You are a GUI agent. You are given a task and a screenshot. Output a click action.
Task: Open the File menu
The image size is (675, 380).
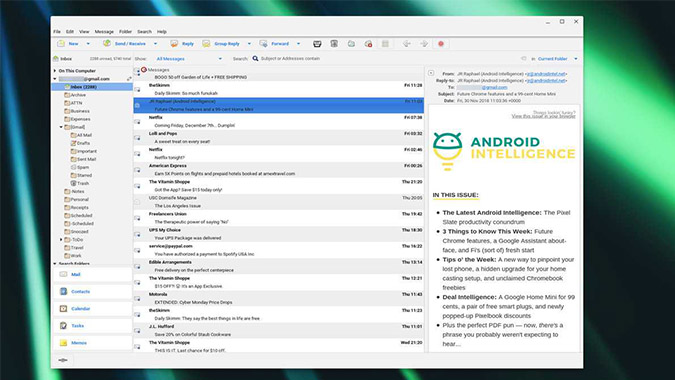pyautogui.click(x=57, y=31)
